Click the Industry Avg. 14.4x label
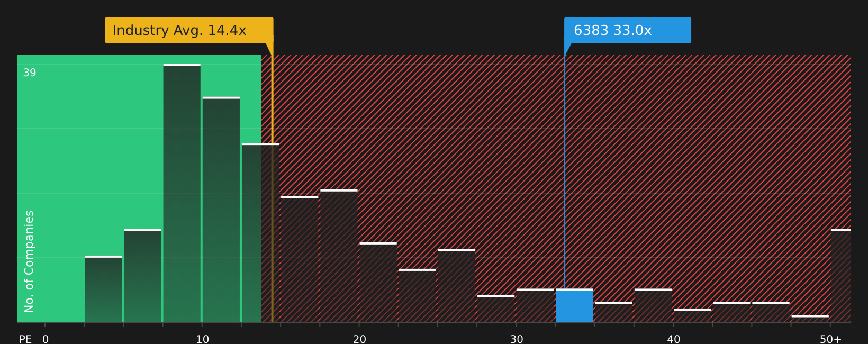 189,30
